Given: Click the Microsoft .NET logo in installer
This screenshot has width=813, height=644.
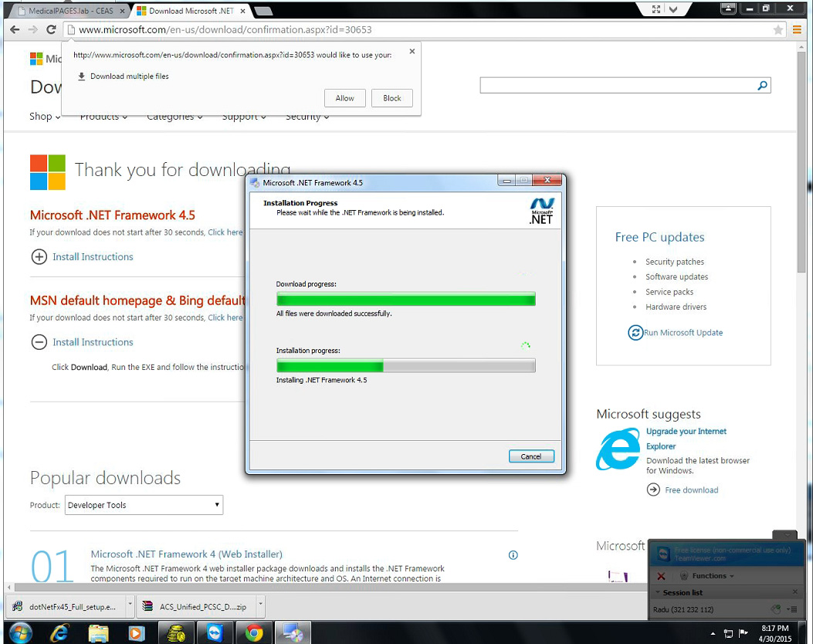Looking at the screenshot, I should [x=542, y=211].
